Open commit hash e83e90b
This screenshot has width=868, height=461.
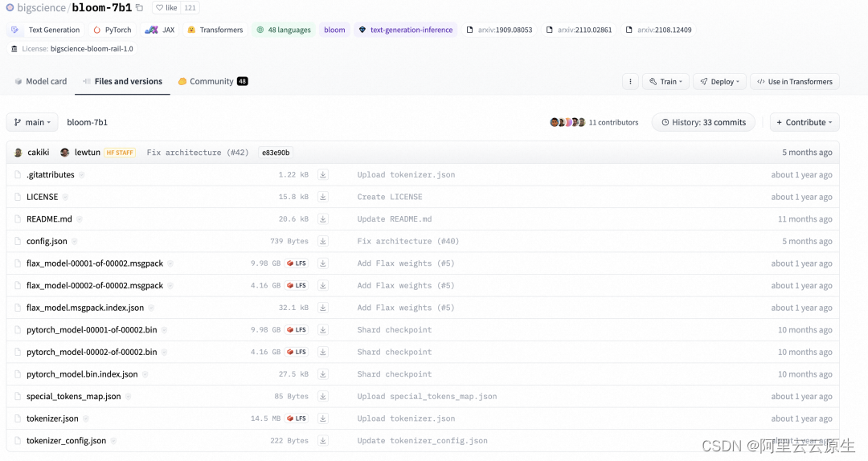(x=276, y=152)
